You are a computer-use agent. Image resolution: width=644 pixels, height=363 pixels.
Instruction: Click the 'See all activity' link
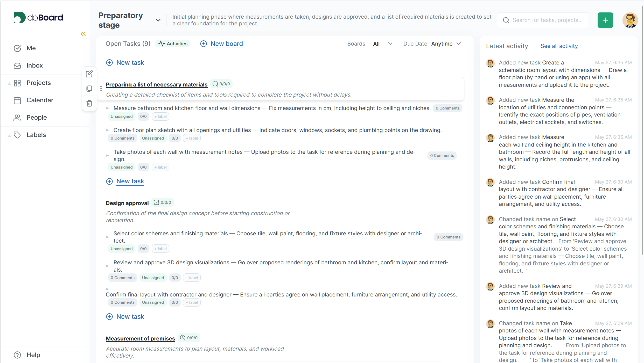tap(559, 46)
